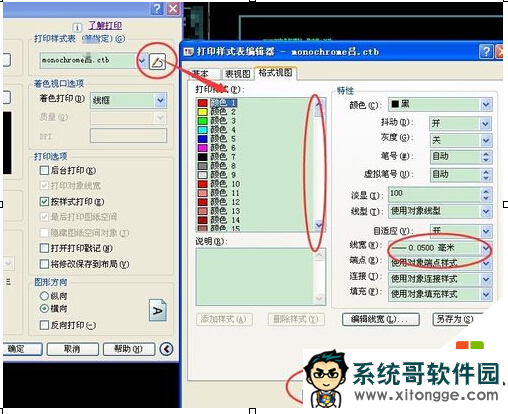Select yellow swatch of 颜色 2

(x=203, y=112)
